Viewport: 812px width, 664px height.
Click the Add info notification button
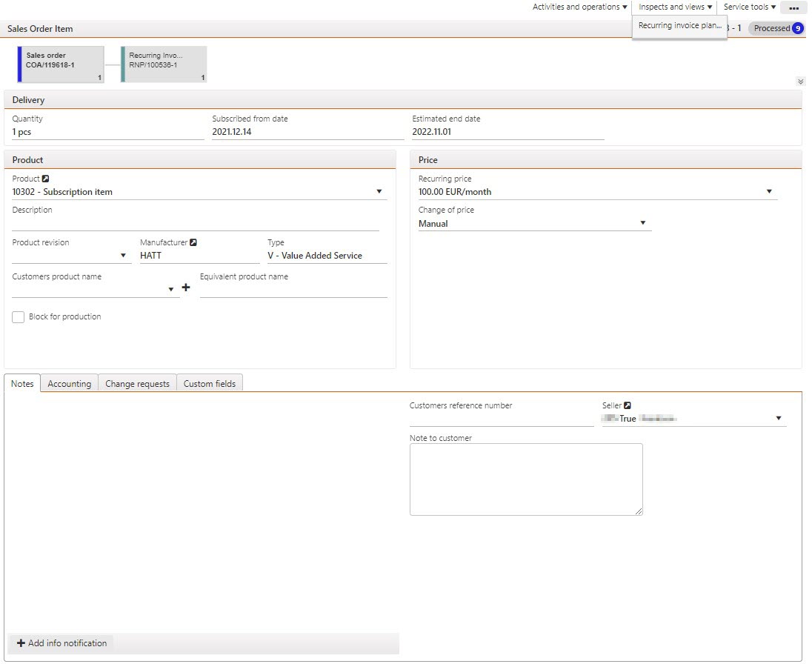point(62,643)
